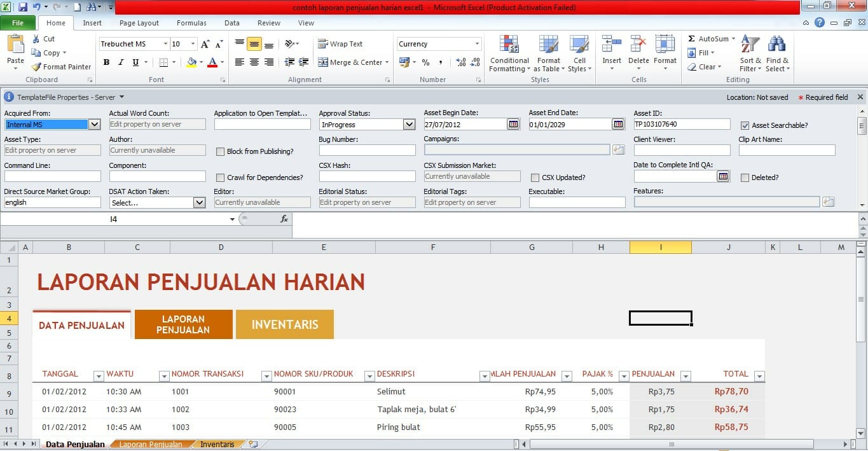Switch to the Formulas ribbon tab
The height and width of the screenshot is (451, 868).
point(191,23)
